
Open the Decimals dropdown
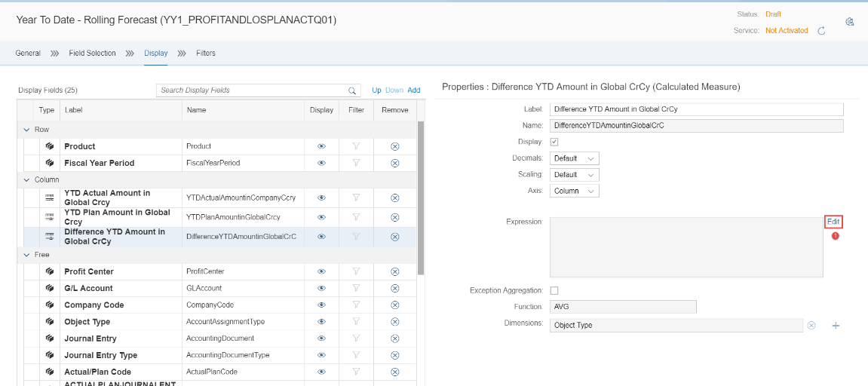pyautogui.click(x=575, y=158)
